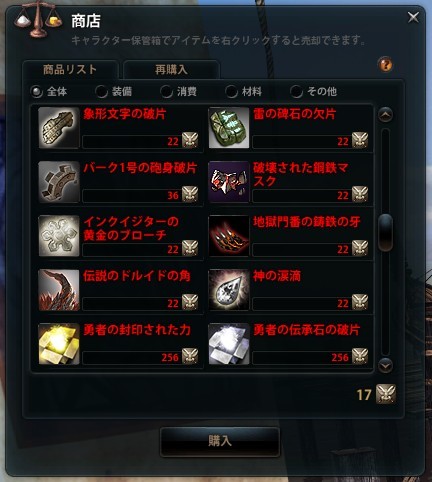This screenshot has width=432, height=482.
Task: Switch to the 商品リスト tab
Action: pyautogui.click(x=70, y=70)
